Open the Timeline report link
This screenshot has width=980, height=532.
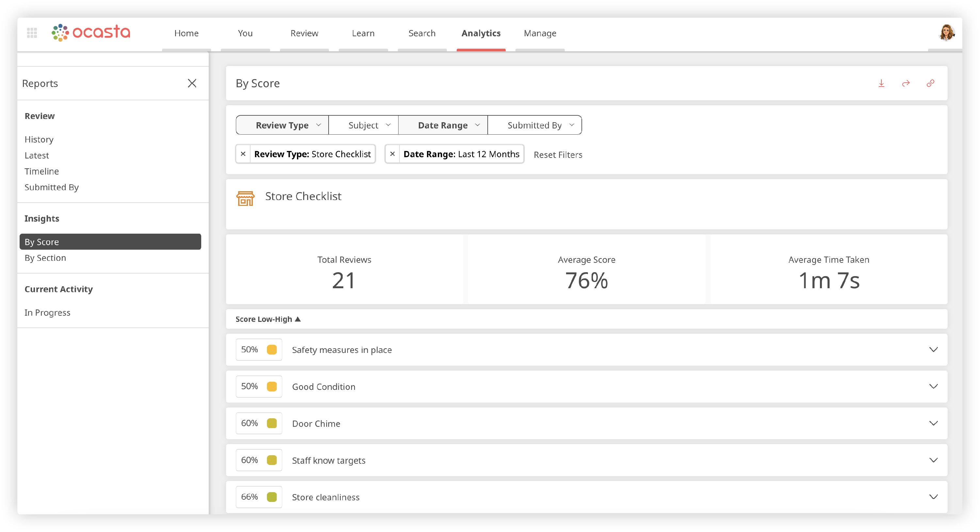click(42, 171)
